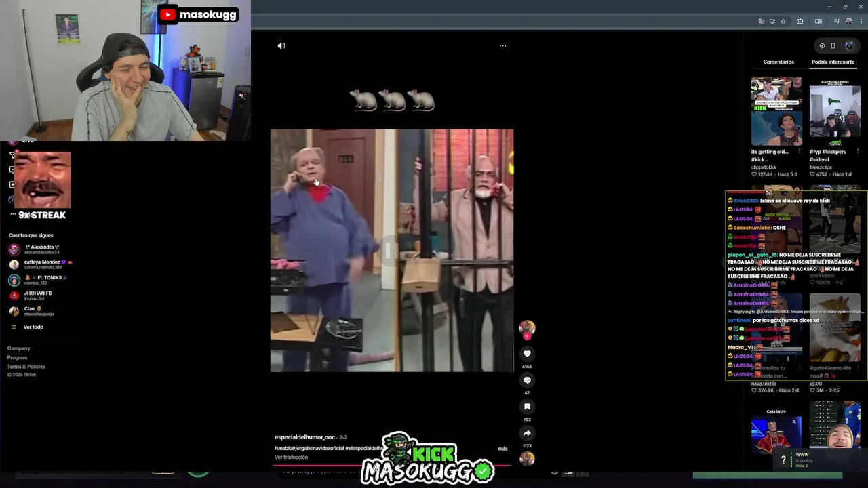Open the Chrome side panel icon
This screenshot has width=868, height=488.
[x=818, y=22]
